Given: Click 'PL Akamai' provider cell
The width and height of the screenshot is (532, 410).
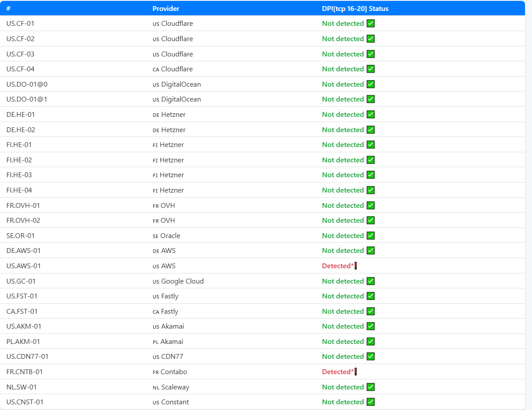Looking at the screenshot, I should [x=168, y=341].
